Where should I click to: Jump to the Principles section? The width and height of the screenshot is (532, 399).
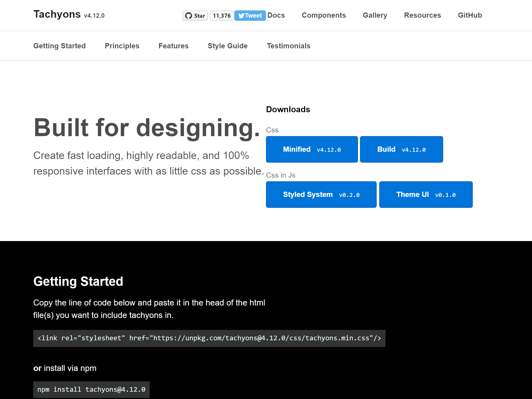122,46
